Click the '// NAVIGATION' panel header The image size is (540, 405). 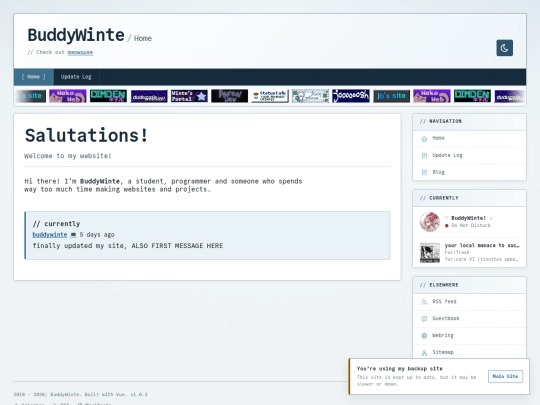[x=469, y=122]
